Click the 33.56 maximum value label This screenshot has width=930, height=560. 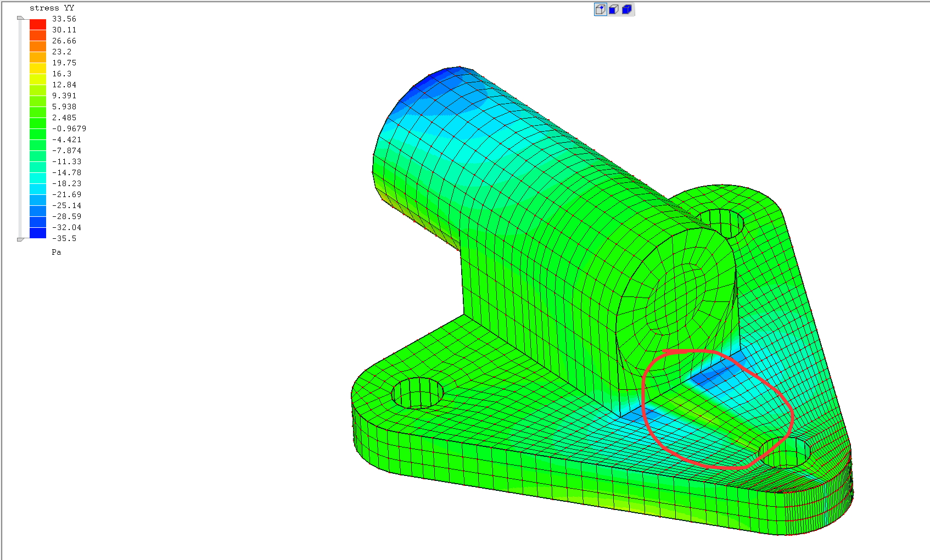[64, 19]
